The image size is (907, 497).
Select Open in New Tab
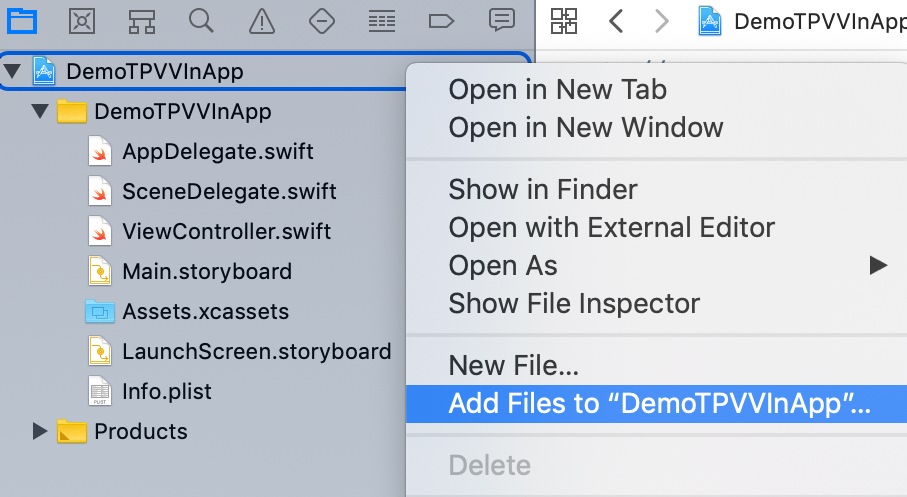tap(557, 89)
